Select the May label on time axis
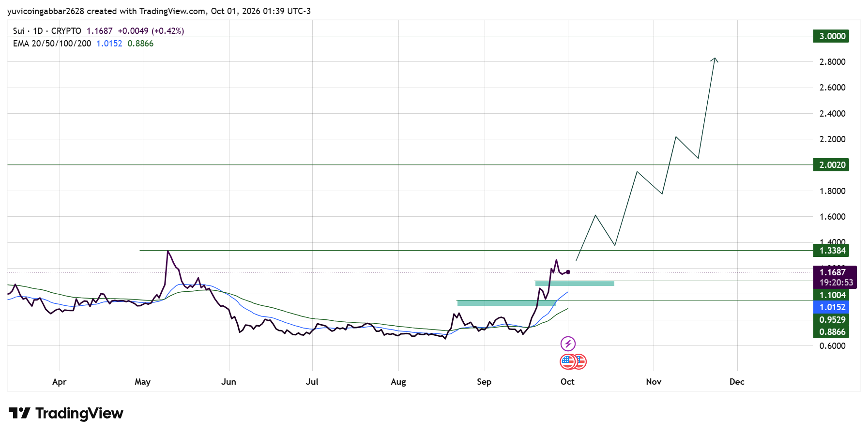 [x=142, y=382]
